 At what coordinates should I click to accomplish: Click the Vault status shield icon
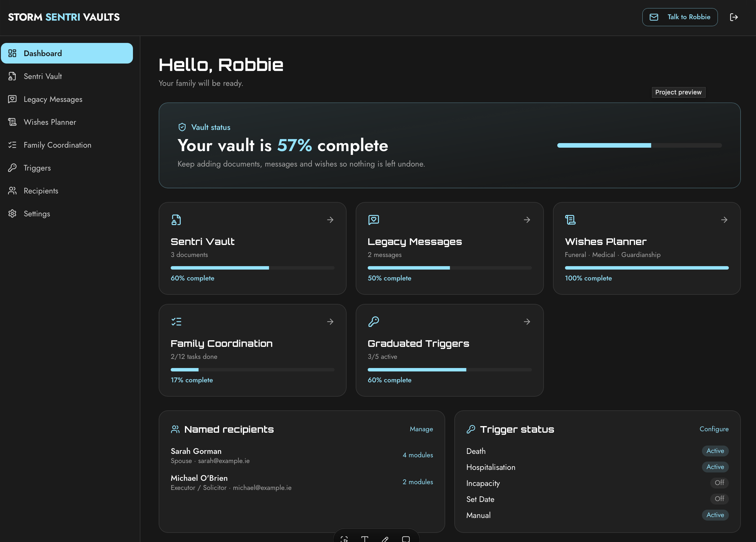[x=182, y=127]
